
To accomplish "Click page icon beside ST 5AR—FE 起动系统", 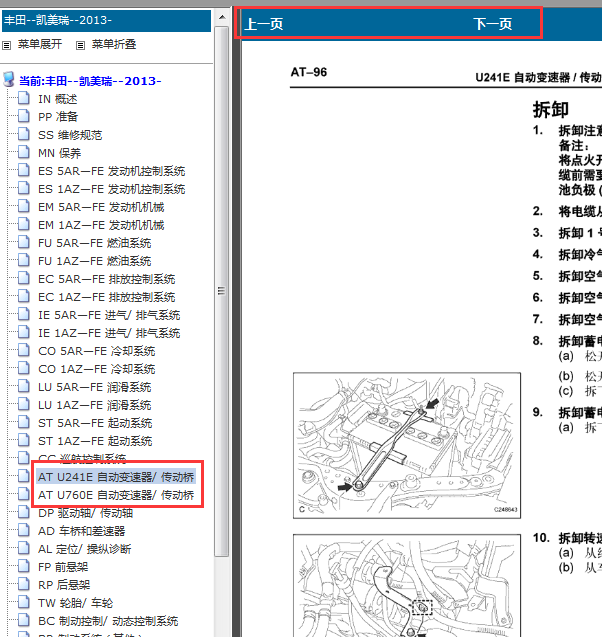I will coord(24,422).
